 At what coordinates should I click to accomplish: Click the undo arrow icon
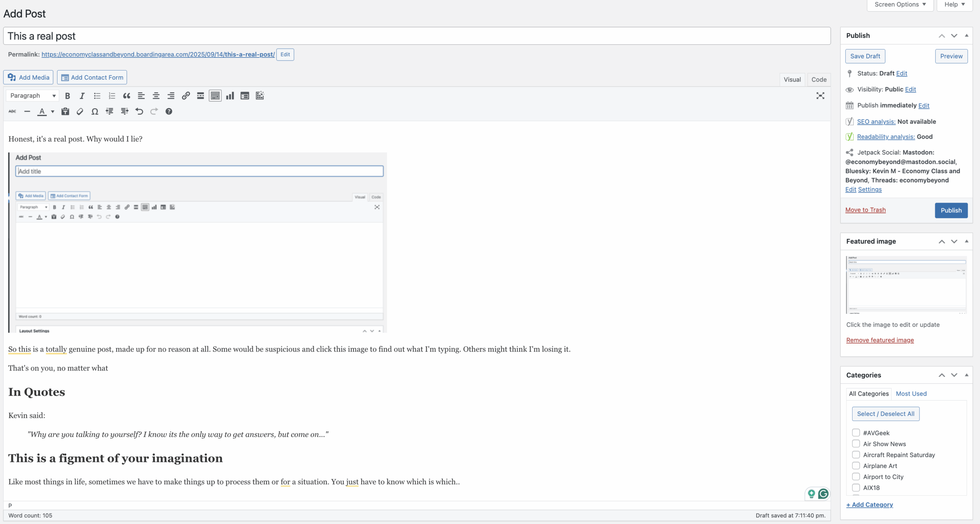(x=139, y=111)
